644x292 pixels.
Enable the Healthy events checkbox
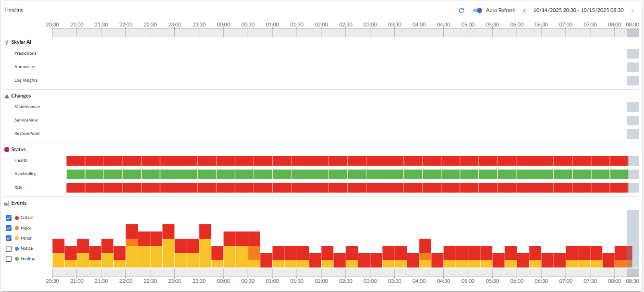(9, 259)
